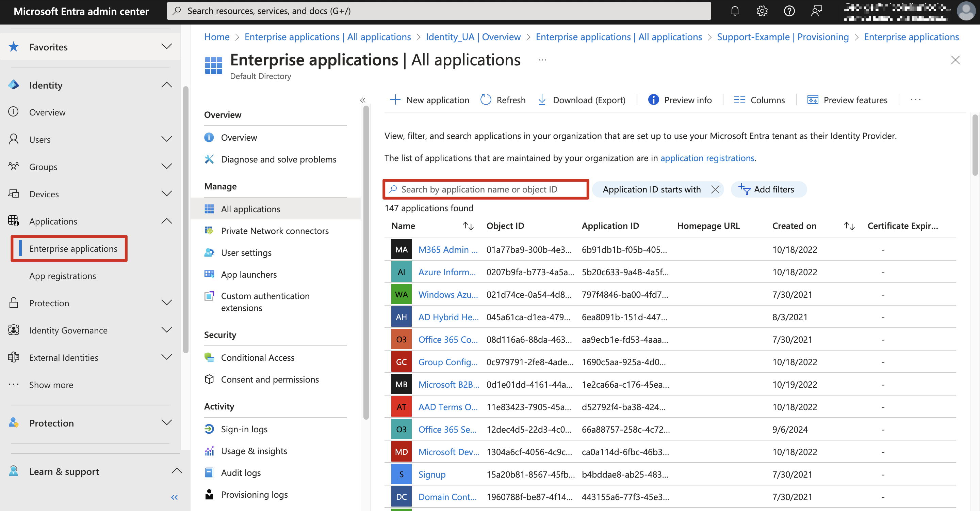Click Preview features icon
980x511 pixels.
813,100
